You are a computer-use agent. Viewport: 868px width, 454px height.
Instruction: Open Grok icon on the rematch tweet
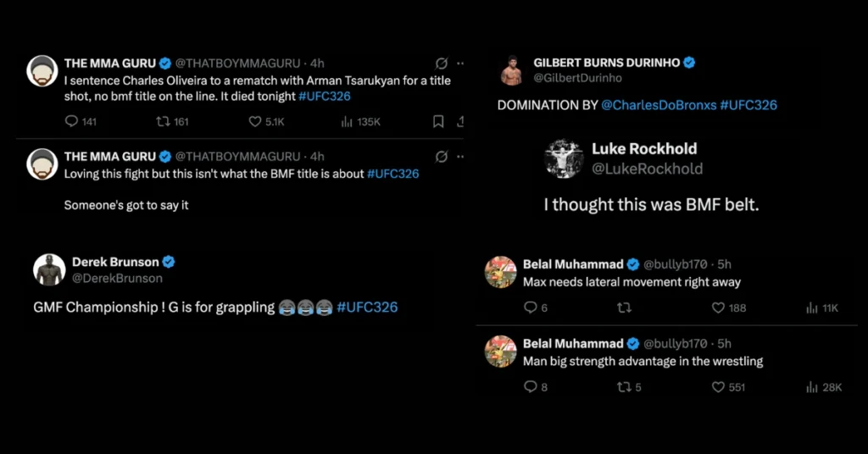tap(441, 64)
